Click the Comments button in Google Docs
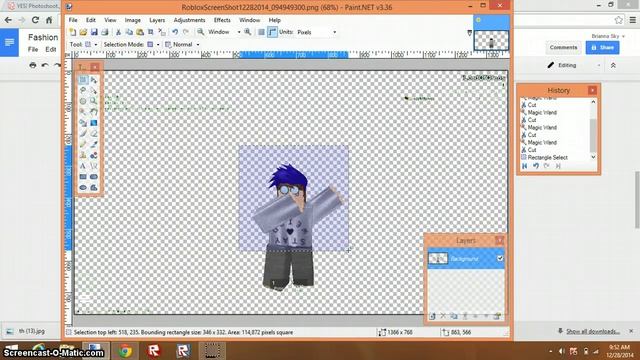 click(x=563, y=47)
